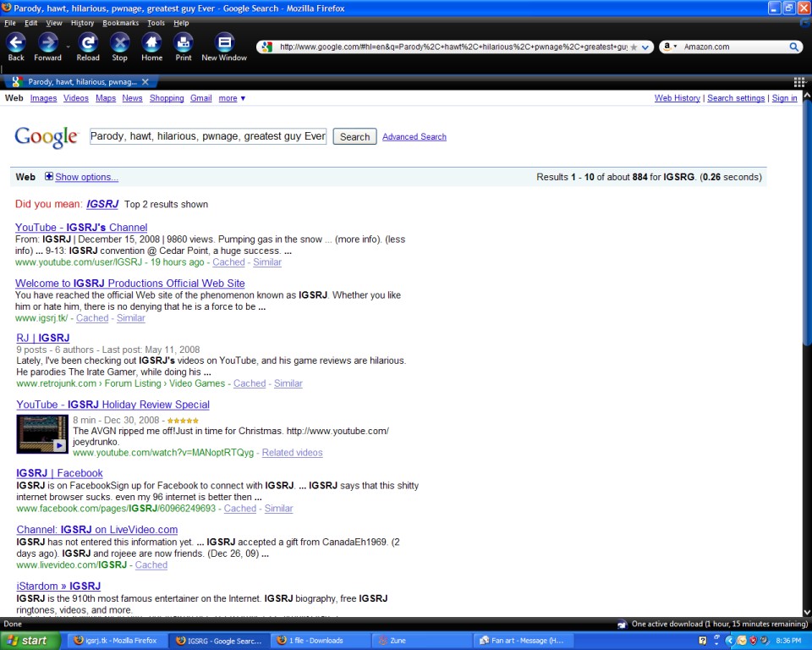The height and width of the screenshot is (650, 812).
Task: Click the Forward navigation button
Action: coord(48,43)
